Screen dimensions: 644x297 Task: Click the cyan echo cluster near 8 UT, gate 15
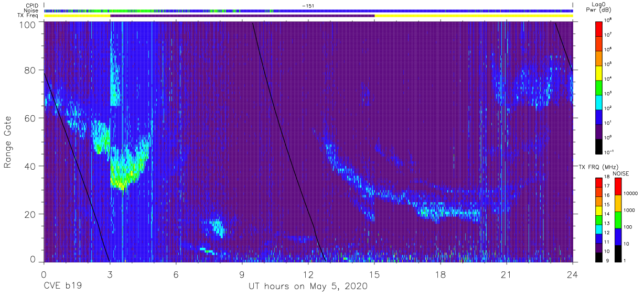click(217, 227)
